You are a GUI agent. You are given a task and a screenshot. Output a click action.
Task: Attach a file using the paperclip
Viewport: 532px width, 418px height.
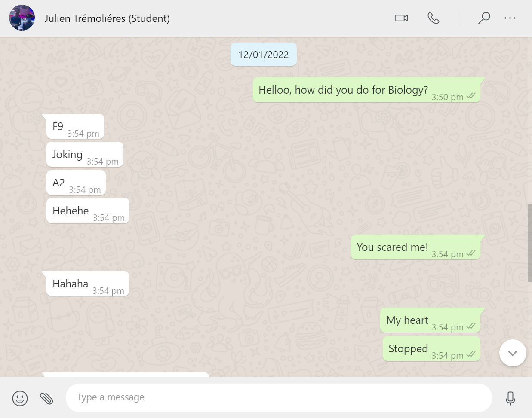pos(46,398)
